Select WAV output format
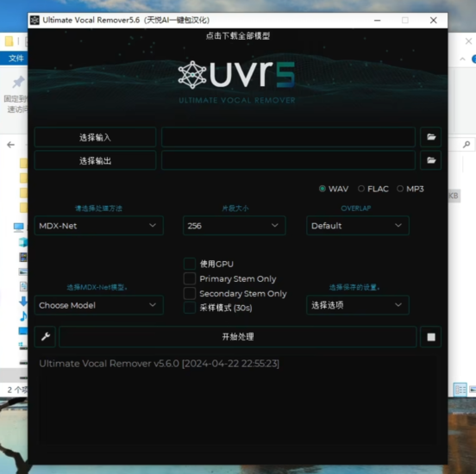The image size is (476, 474). [334, 189]
